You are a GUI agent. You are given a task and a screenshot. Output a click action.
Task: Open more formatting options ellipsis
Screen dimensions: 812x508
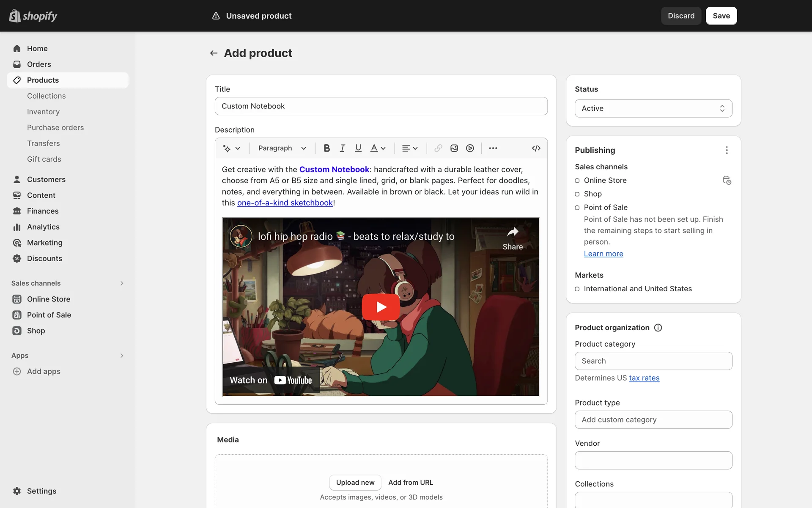[493, 148]
